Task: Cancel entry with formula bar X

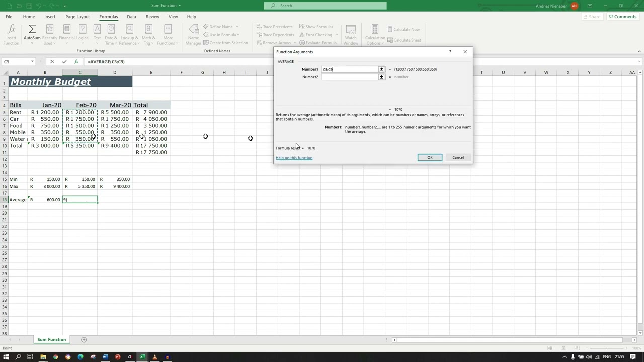Action: 52,62
